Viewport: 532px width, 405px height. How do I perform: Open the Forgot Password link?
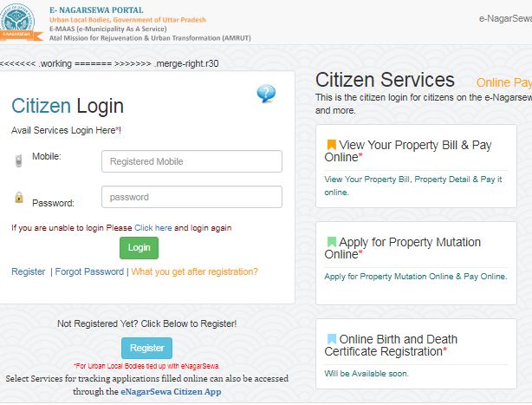click(89, 271)
